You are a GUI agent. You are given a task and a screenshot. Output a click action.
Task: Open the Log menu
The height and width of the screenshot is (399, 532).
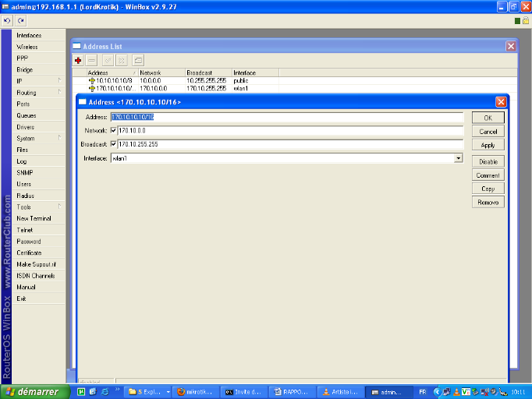[39, 161]
